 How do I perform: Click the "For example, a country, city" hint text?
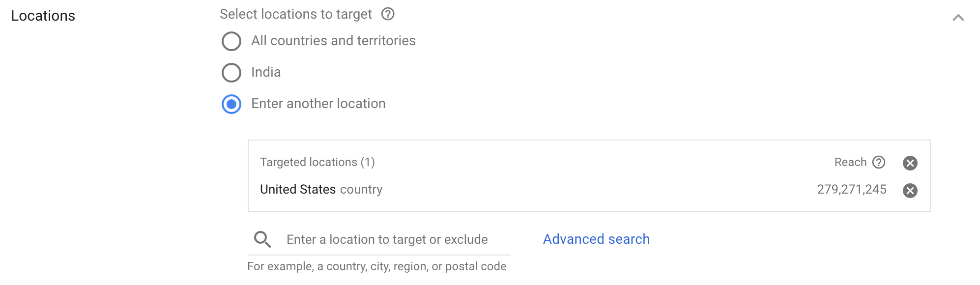377,266
